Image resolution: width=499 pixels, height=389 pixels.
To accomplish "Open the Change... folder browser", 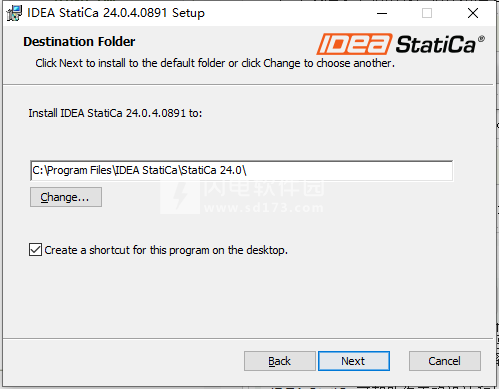I will click(66, 197).
